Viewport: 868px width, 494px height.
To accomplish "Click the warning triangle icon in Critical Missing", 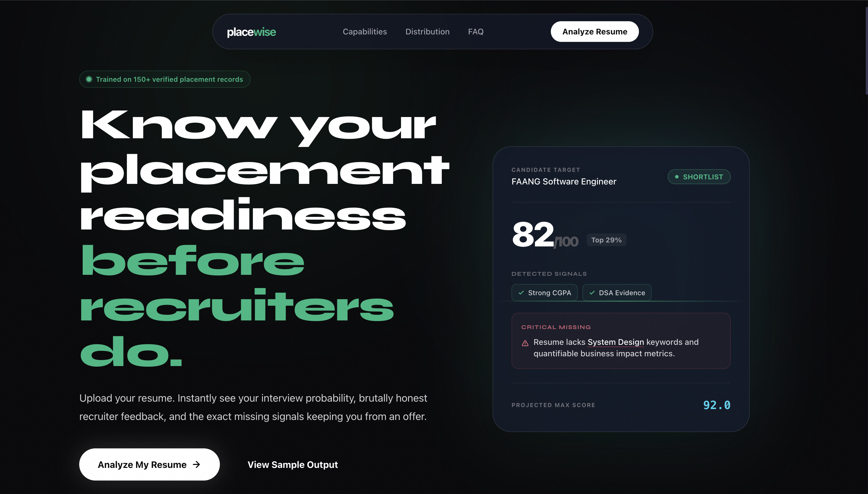I will coord(525,343).
